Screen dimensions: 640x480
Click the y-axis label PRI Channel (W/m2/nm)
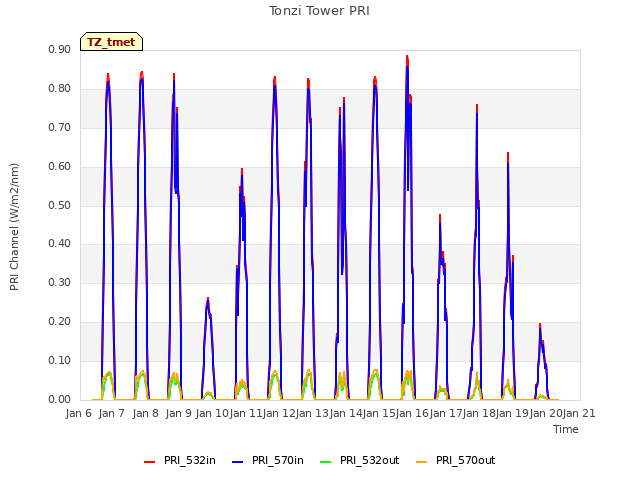14,227
